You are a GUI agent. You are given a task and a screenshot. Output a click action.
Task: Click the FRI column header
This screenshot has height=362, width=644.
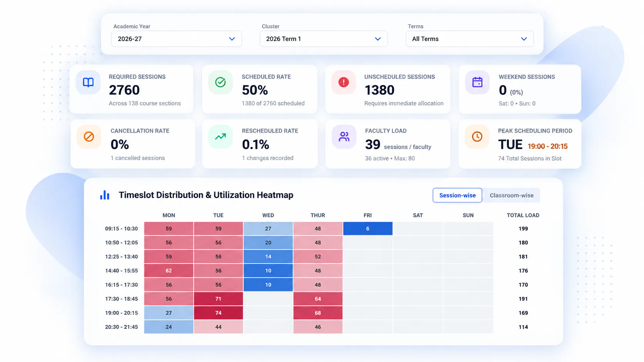click(x=367, y=215)
